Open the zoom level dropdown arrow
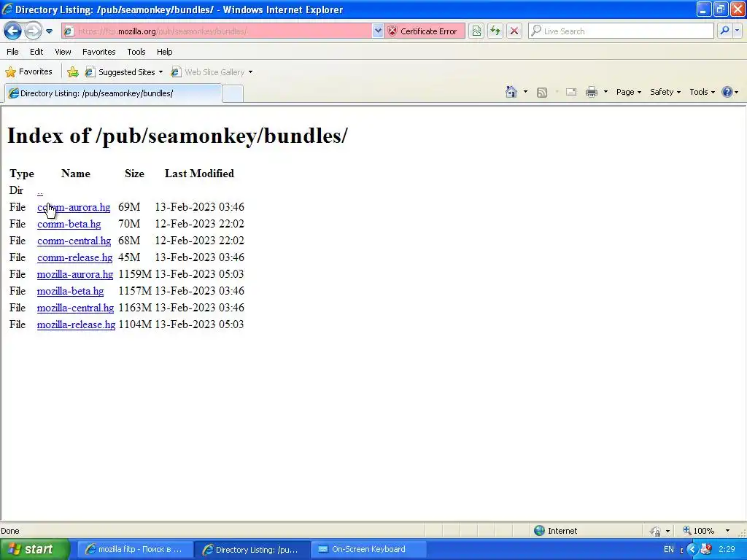The height and width of the screenshot is (560, 747). [727, 531]
